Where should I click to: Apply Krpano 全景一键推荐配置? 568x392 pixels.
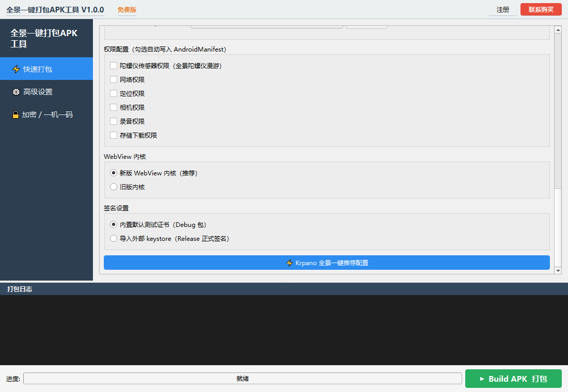point(327,263)
